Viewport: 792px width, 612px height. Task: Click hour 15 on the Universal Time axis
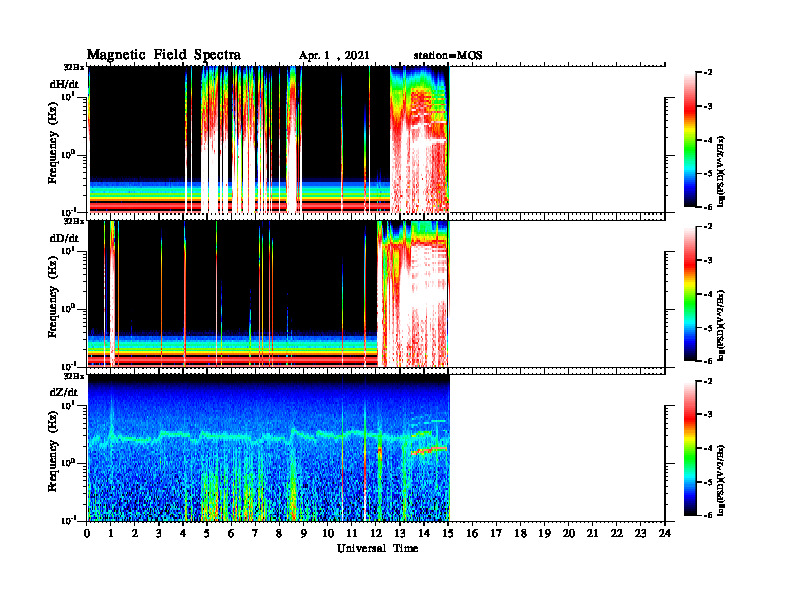pyautogui.click(x=448, y=533)
